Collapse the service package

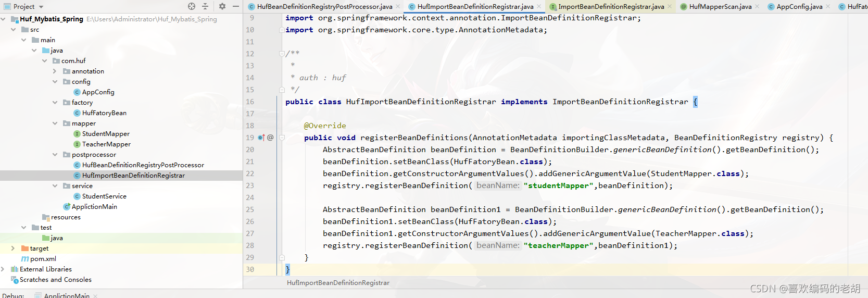coord(55,186)
